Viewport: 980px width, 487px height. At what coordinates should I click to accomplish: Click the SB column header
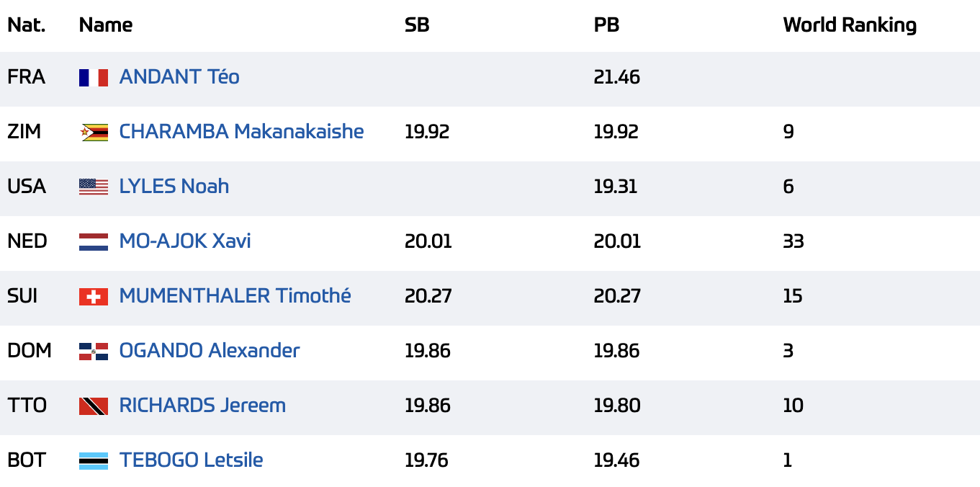click(x=417, y=25)
